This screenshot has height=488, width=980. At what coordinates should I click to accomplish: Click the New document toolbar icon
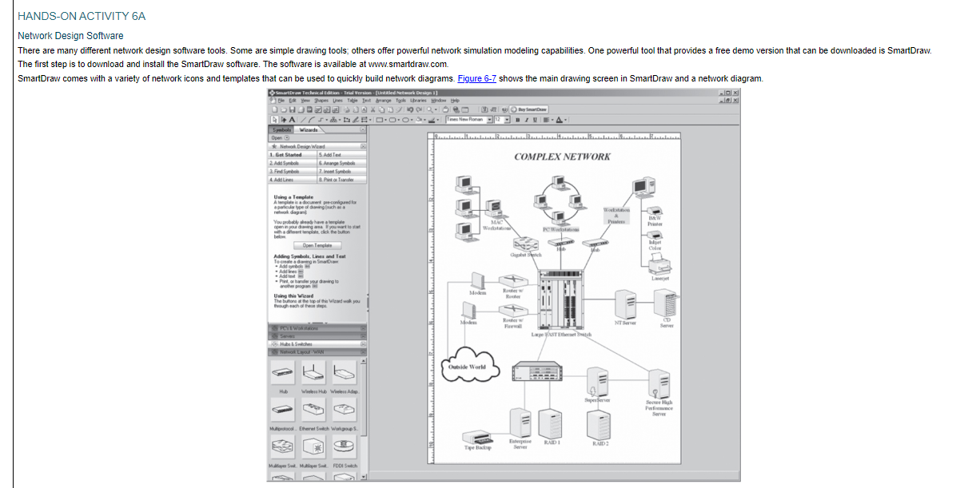click(x=274, y=109)
